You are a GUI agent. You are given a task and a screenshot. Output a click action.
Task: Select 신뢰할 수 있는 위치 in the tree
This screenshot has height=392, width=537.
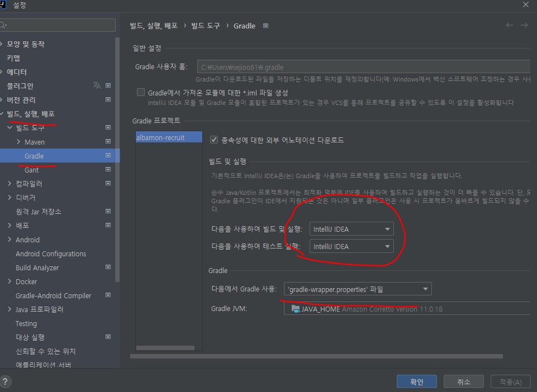[x=46, y=351]
